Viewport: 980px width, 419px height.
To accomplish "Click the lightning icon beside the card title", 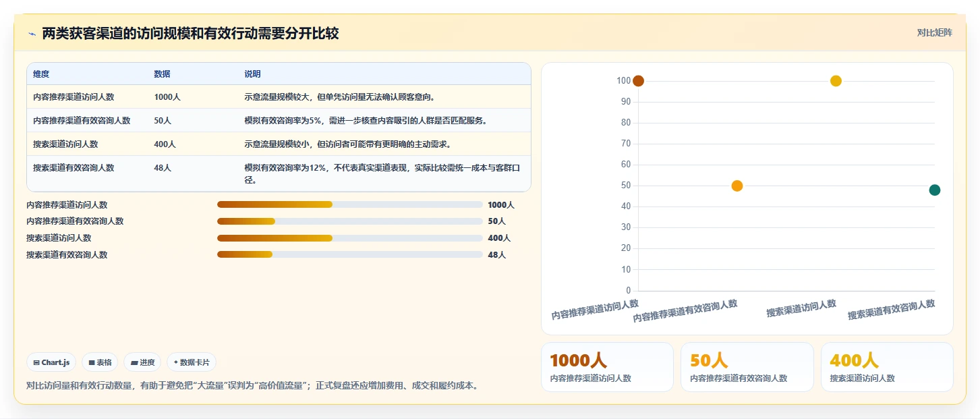I will (32, 34).
